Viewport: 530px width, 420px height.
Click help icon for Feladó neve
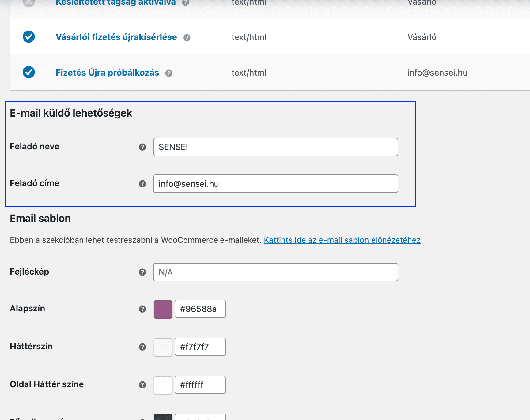(x=142, y=147)
